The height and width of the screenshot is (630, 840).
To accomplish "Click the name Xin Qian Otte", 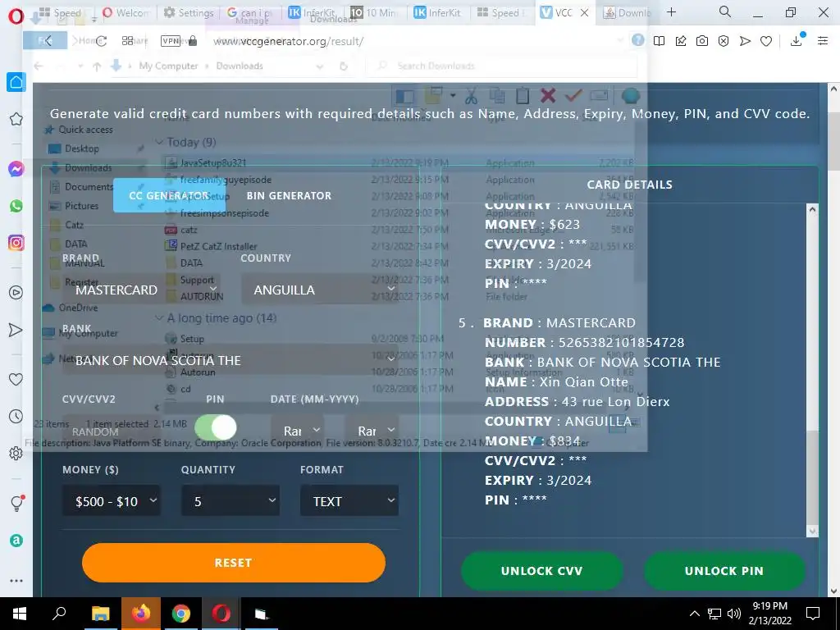I will coord(583,382).
